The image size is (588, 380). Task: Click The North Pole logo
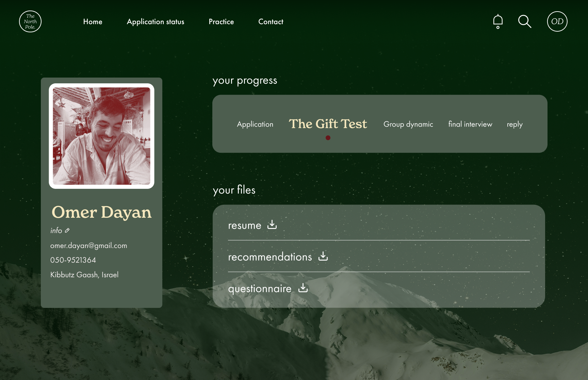coord(30,21)
